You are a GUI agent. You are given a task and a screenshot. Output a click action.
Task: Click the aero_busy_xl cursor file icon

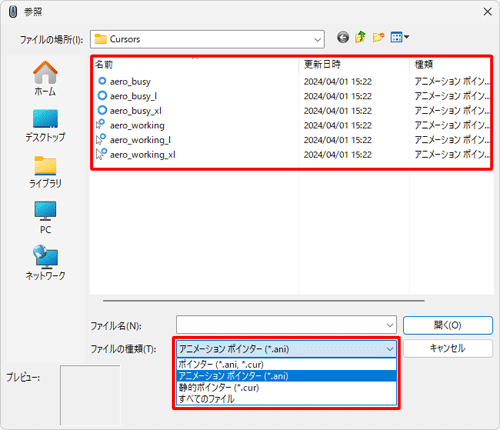102,110
